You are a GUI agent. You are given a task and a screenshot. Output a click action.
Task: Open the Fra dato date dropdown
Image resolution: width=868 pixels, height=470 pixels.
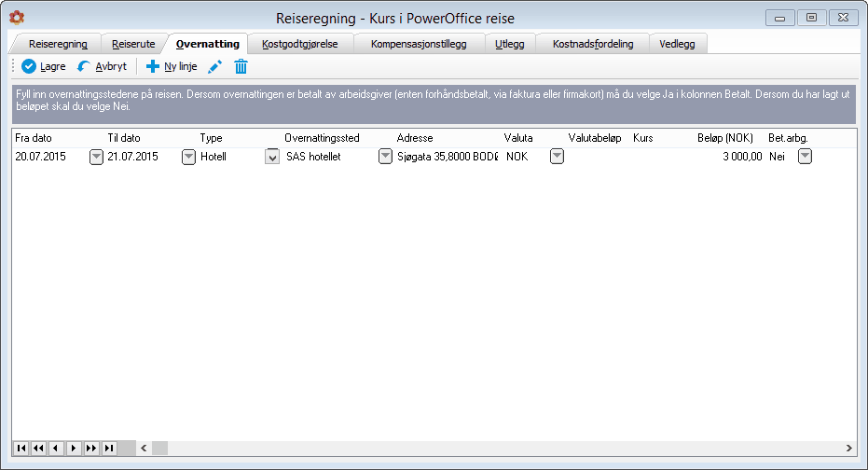tap(96, 157)
